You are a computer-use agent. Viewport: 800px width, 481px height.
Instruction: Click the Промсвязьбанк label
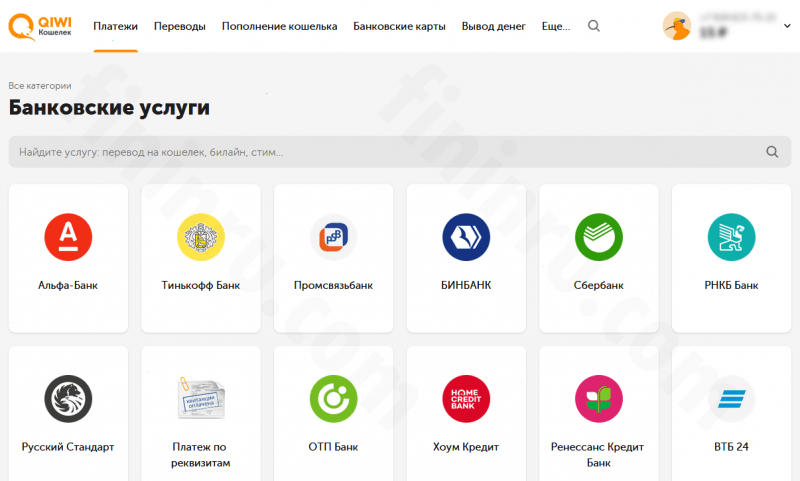(x=333, y=285)
